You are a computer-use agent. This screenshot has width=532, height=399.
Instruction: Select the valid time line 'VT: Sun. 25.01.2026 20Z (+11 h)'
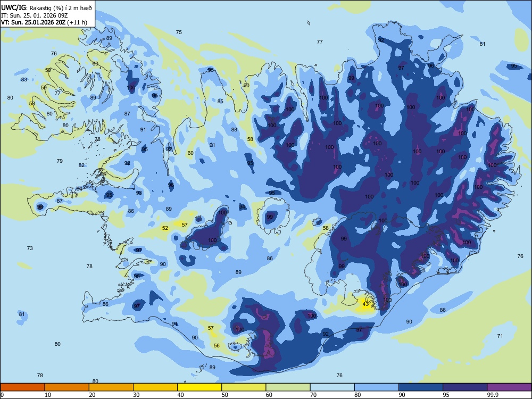[44, 23]
